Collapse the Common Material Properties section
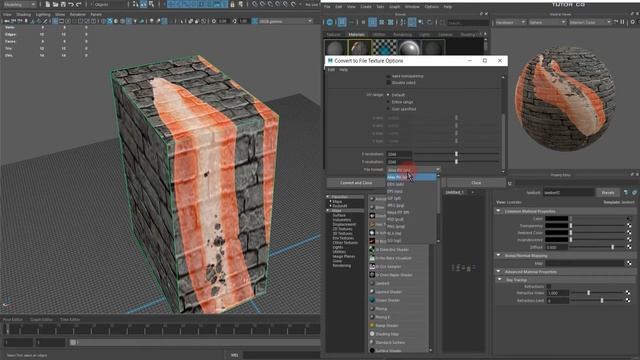 pos(498,211)
